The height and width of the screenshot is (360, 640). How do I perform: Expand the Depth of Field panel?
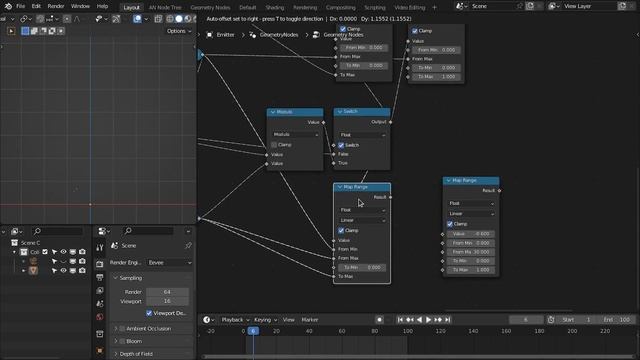coord(116,354)
